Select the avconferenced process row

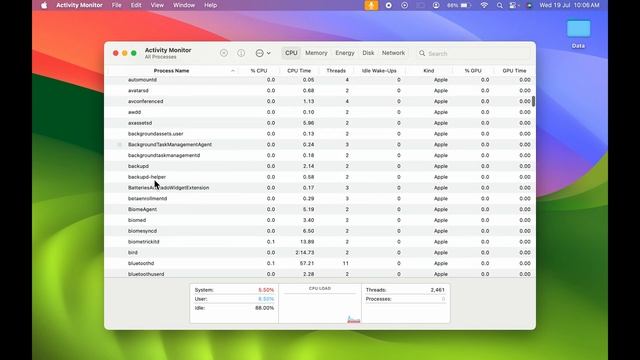tap(320, 101)
